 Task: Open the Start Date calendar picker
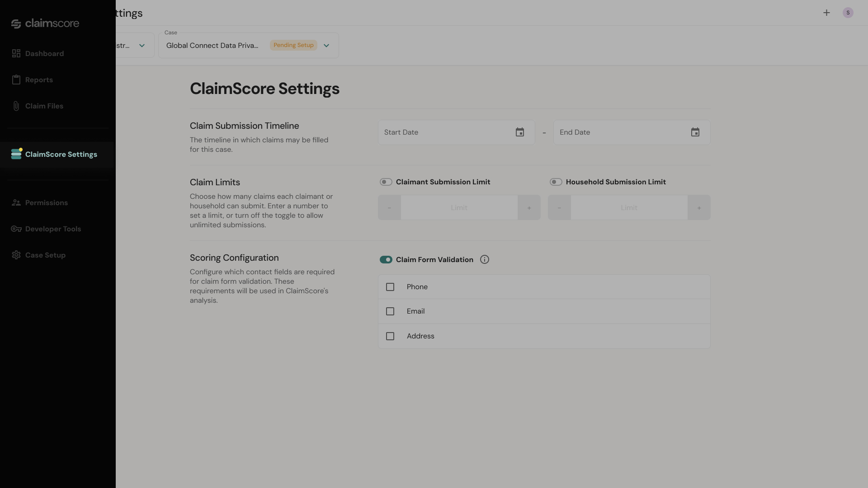[x=520, y=132]
